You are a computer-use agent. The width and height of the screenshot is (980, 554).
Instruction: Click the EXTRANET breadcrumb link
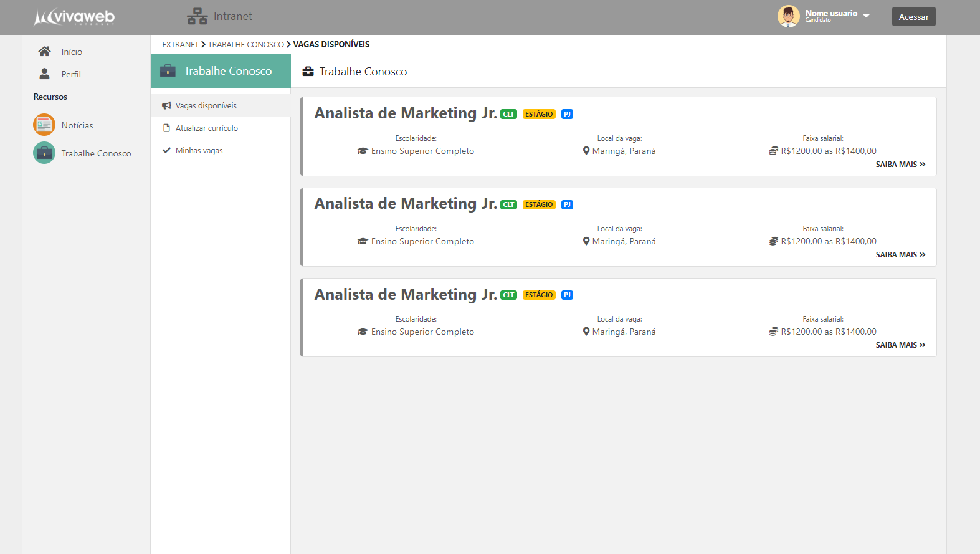pyautogui.click(x=181, y=45)
